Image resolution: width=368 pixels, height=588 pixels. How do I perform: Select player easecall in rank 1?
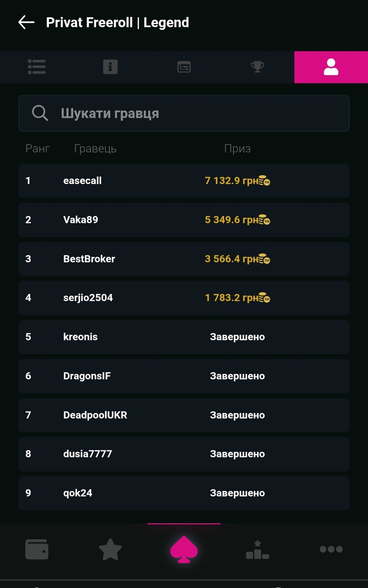click(82, 181)
